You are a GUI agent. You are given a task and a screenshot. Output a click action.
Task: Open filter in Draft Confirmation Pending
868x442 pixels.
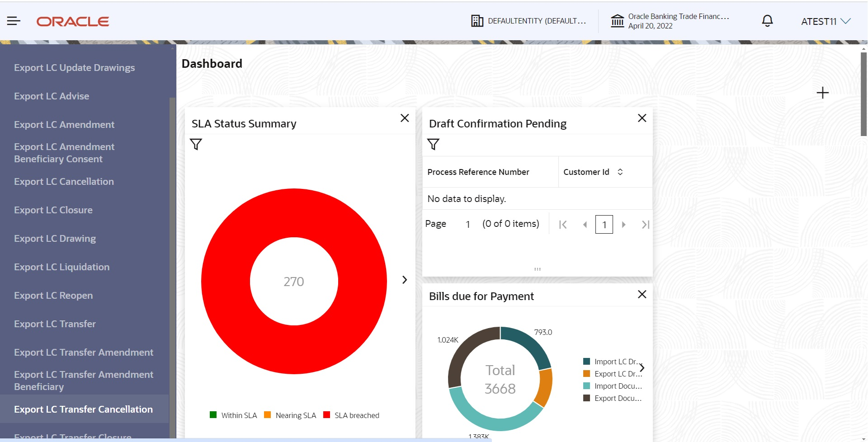tap(433, 145)
